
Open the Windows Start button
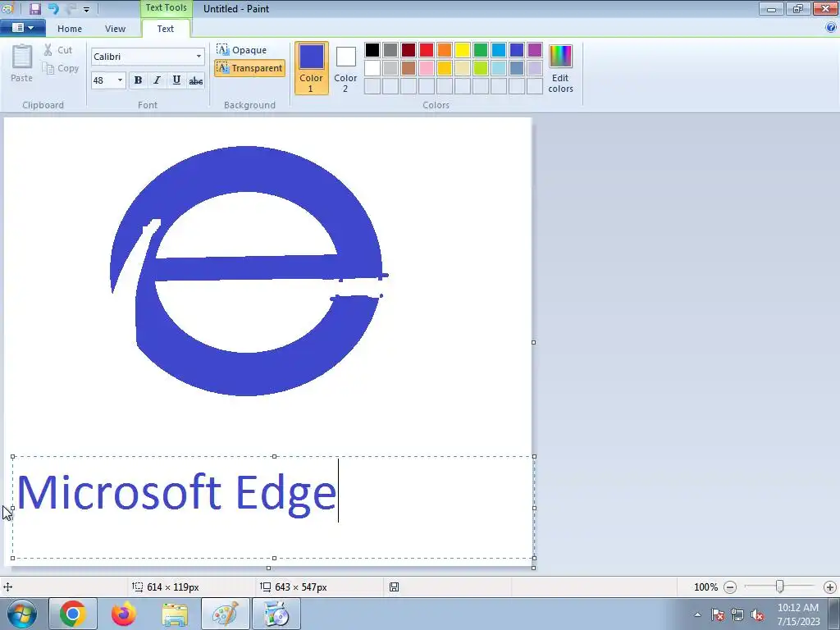(x=21, y=614)
